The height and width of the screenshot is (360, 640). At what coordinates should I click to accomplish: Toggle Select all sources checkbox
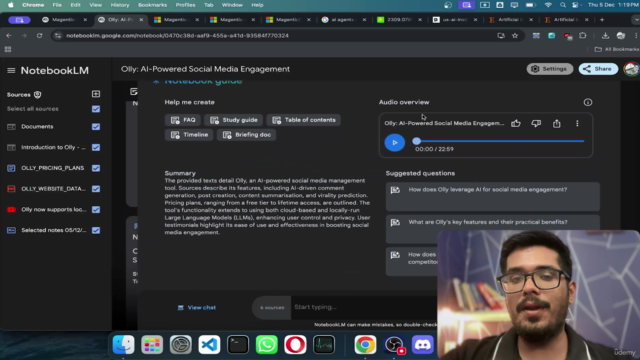96,109
